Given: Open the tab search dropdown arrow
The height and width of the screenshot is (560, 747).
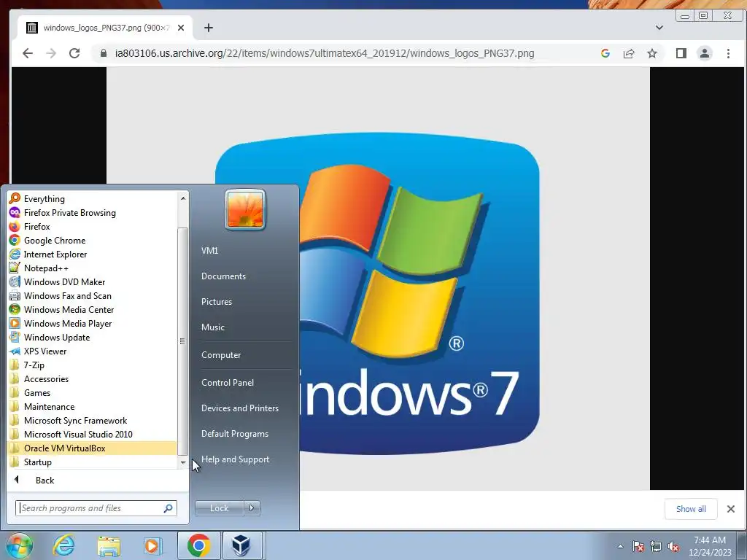Looking at the screenshot, I should [x=659, y=28].
